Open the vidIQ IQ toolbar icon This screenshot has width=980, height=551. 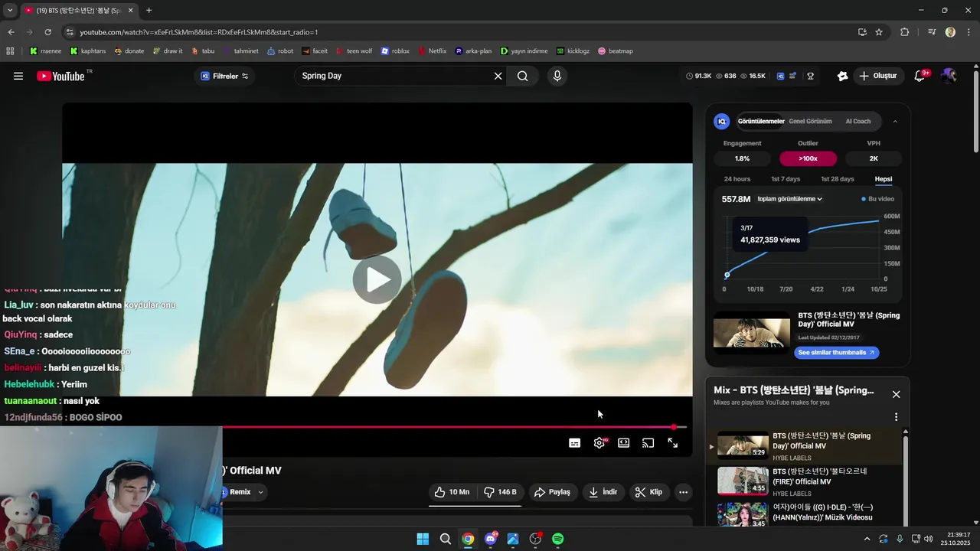[x=780, y=76]
